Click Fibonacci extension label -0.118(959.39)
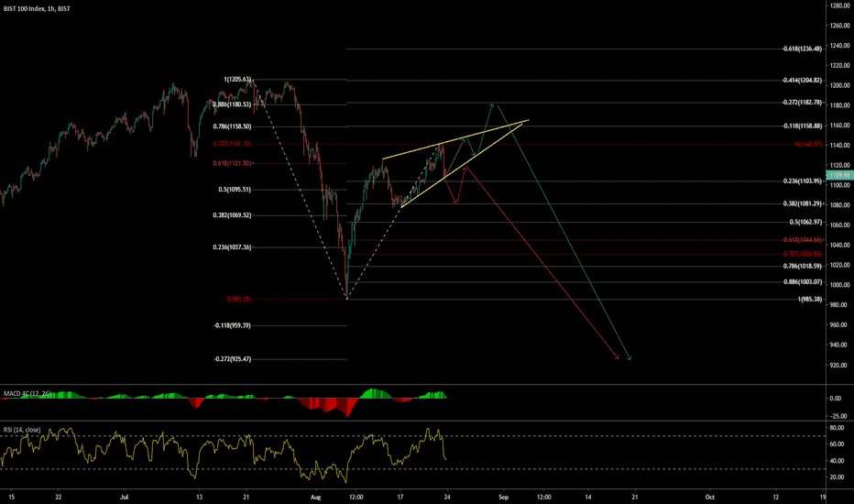The width and height of the screenshot is (854, 504). (232, 325)
